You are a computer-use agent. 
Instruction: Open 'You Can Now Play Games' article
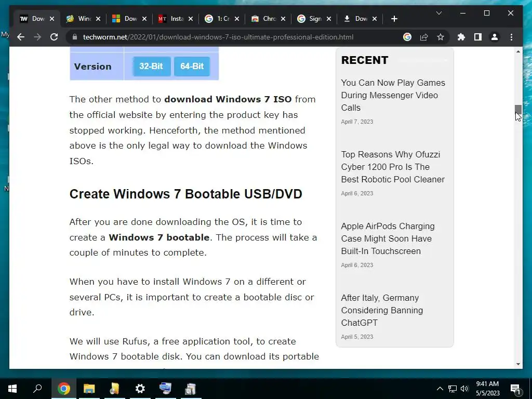(x=393, y=96)
